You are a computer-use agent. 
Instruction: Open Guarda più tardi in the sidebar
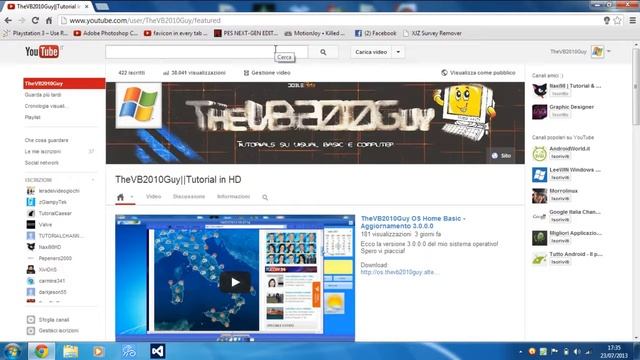click(43, 95)
